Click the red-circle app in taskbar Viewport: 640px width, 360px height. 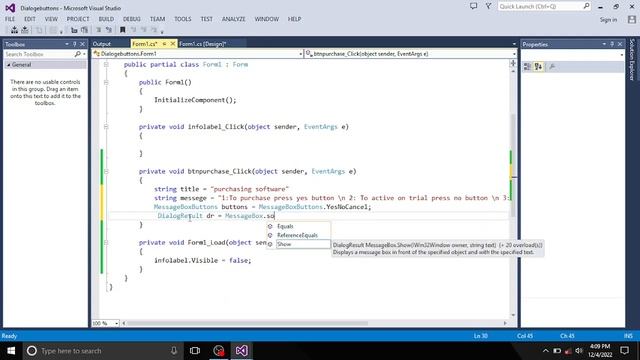pos(219,351)
